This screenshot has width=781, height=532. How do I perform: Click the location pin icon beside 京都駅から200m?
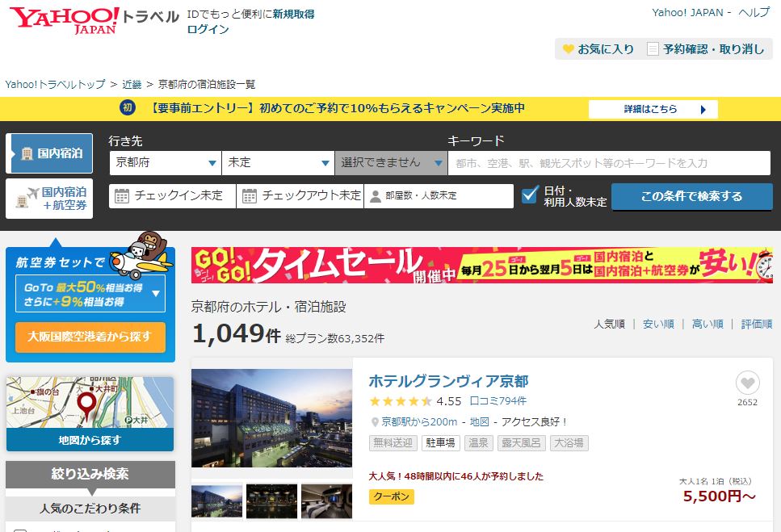tap(375, 422)
